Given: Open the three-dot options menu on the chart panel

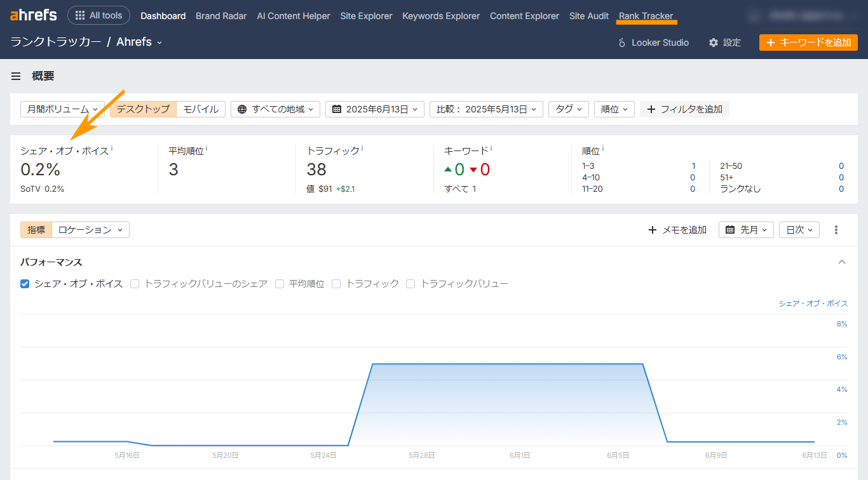Looking at the screenshot, I should coord(836,230).
